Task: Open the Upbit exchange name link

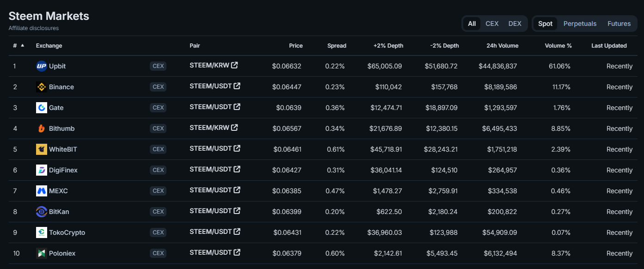Action: click(x=57, y=66)
